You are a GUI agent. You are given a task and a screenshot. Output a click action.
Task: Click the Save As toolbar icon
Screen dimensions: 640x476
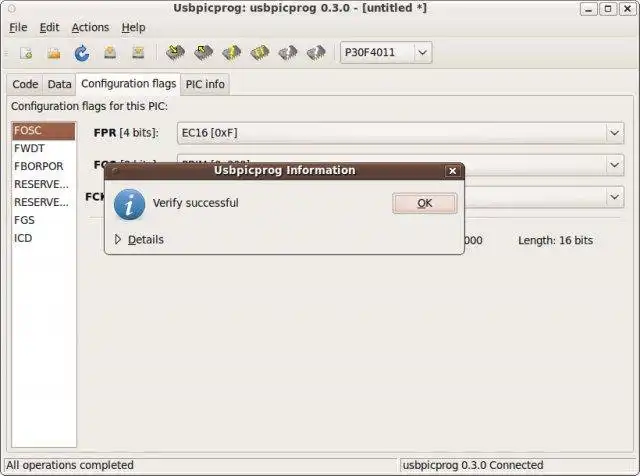[x=138, y=53]
